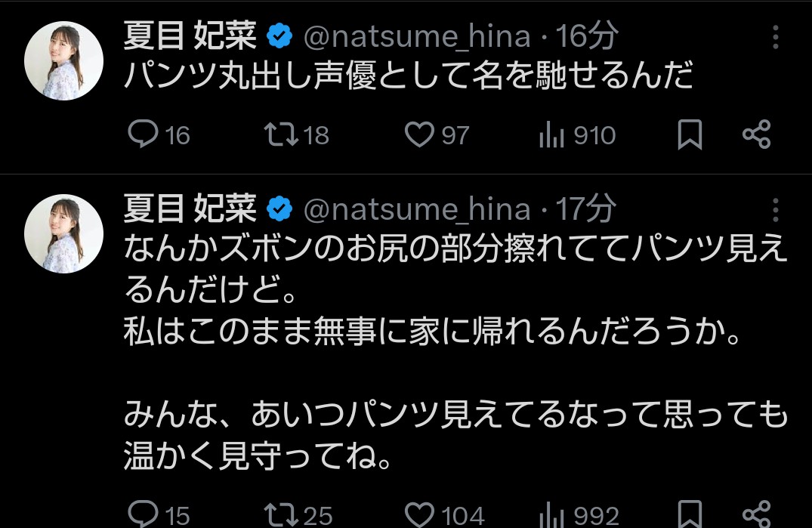
Task: Open the 16分 timestamp of top tweet
Action: [587, 36]
